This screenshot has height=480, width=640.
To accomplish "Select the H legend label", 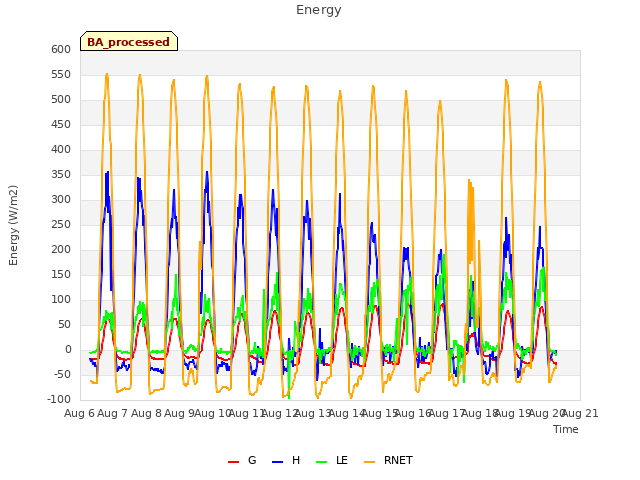I will (x=296, y=460).
